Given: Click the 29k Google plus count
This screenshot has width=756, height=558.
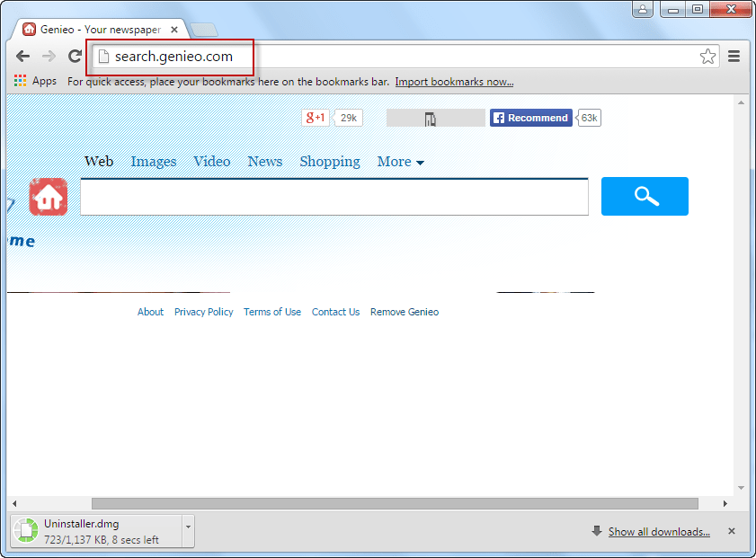Looking at the screenshot, I should tap(349, 118).
